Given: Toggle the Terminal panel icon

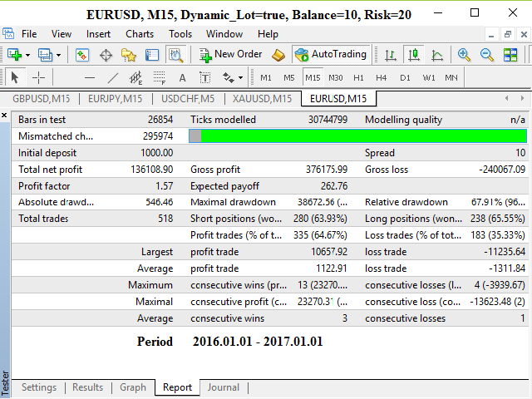Looking at the screenshot, I should [151, 55].
